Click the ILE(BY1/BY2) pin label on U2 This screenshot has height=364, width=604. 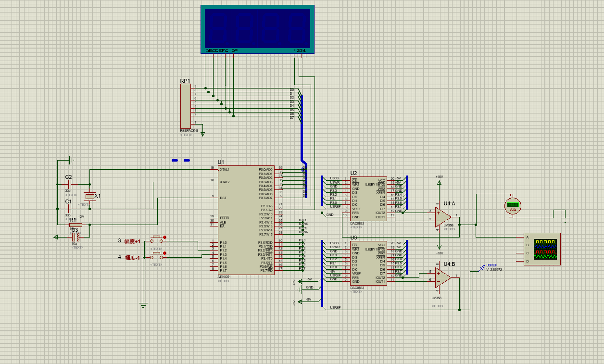point(375,184)
